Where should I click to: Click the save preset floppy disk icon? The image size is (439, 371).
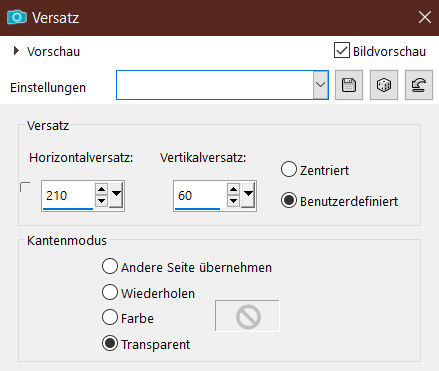pos(349,85)
